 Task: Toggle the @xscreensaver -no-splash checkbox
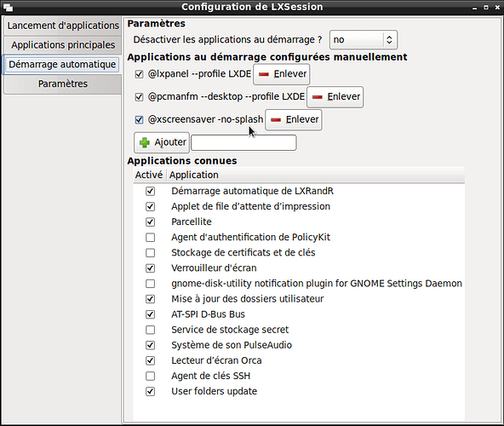pos(139,119)
